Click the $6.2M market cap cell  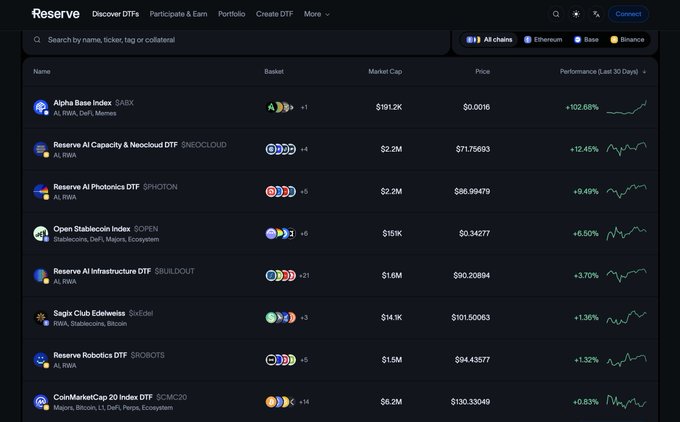(392, 402)
